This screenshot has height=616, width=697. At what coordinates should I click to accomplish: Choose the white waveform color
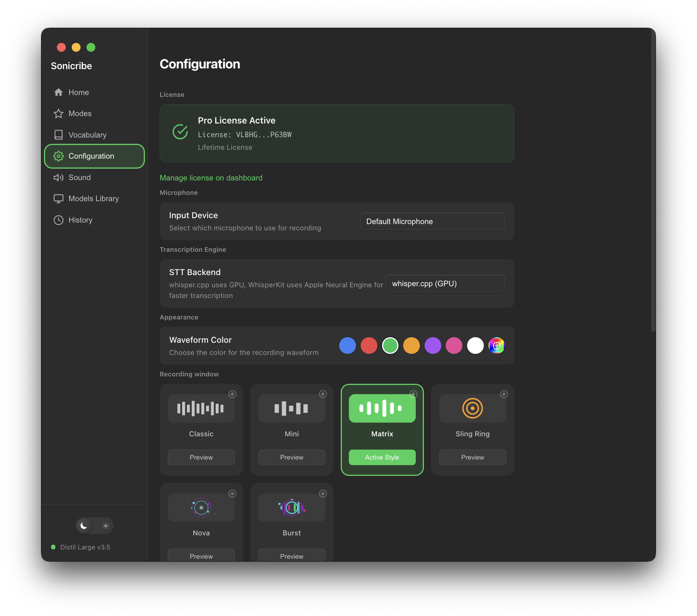[475, 346]
